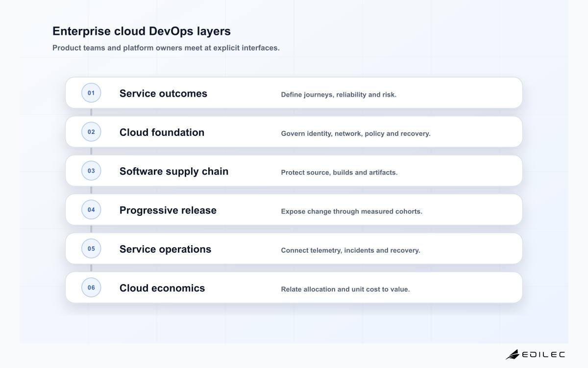
Task: Click the 01 step number badge
Action: tap(91, 93)
